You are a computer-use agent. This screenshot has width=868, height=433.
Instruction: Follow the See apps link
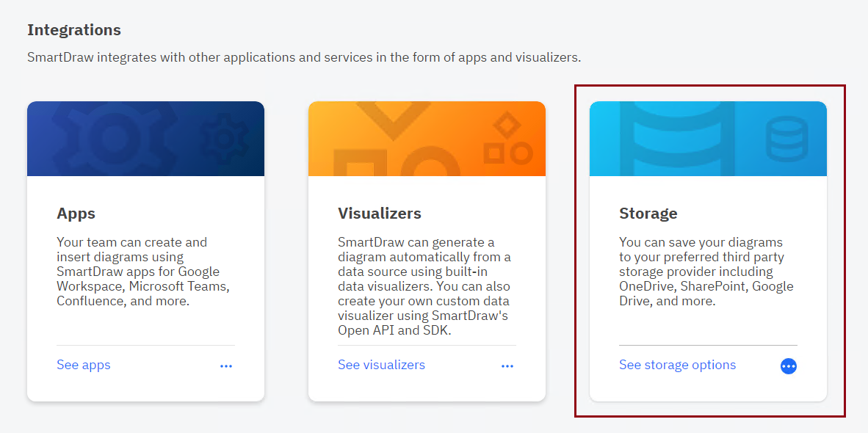tap(84, 365)
